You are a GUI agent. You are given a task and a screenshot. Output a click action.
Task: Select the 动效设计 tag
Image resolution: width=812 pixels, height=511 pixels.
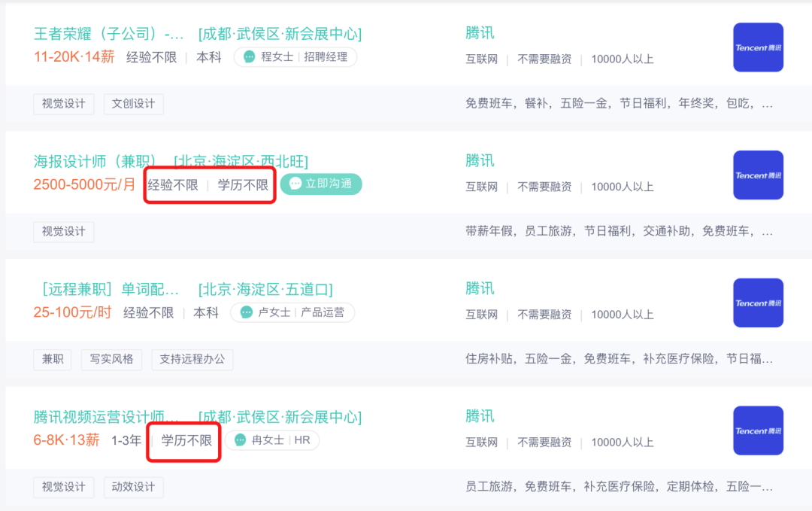[x=134, y=487]
